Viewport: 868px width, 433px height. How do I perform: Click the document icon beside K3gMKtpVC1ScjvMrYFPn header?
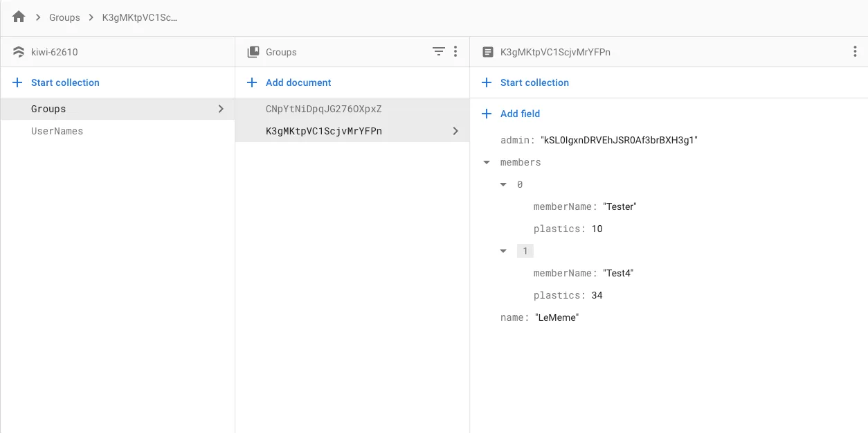coord(488,52)
